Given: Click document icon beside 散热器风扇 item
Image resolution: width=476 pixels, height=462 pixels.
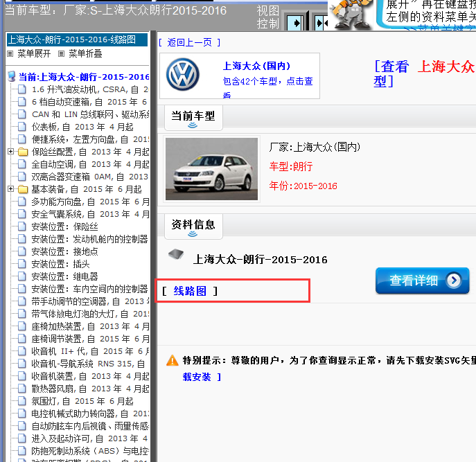Looking at the screenshot, I should click(22, 389).
